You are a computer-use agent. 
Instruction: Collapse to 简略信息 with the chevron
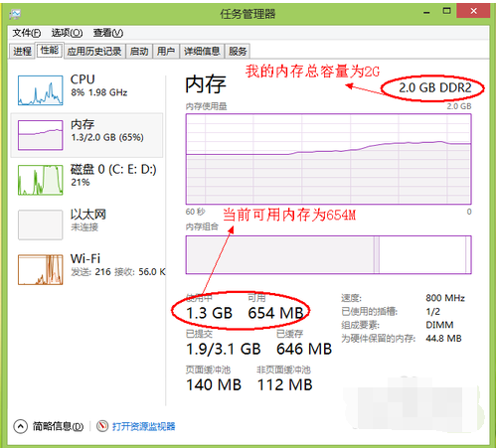[x=21, y=426]
